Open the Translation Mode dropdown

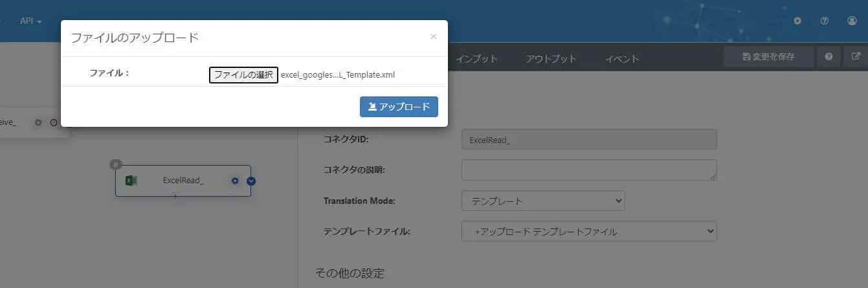pyautogui.click(x=543, y=201)
